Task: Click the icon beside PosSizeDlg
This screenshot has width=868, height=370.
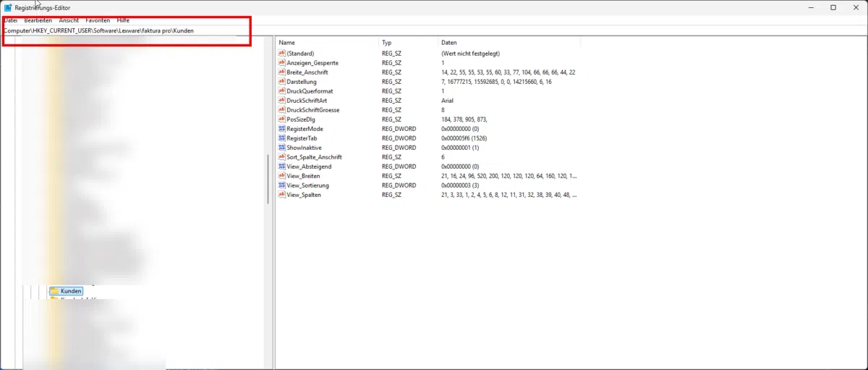Action: [x=282, y=119]
